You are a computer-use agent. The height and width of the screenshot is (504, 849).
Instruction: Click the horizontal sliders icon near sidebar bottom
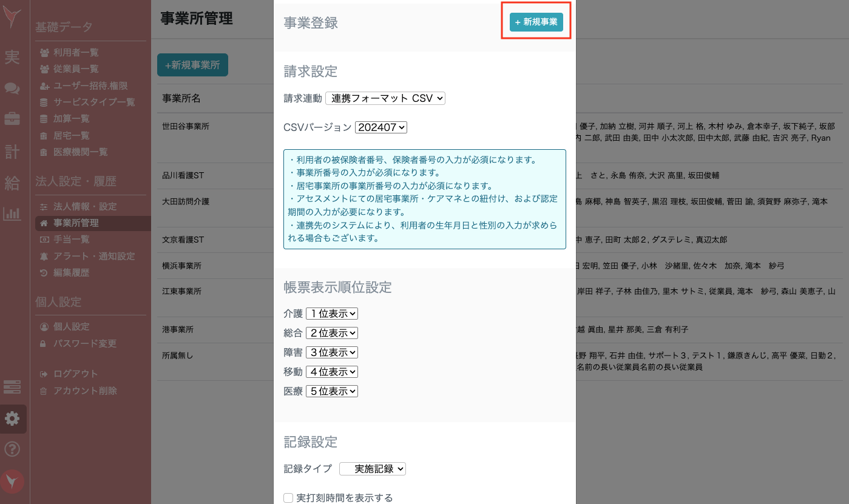[13, 387]
